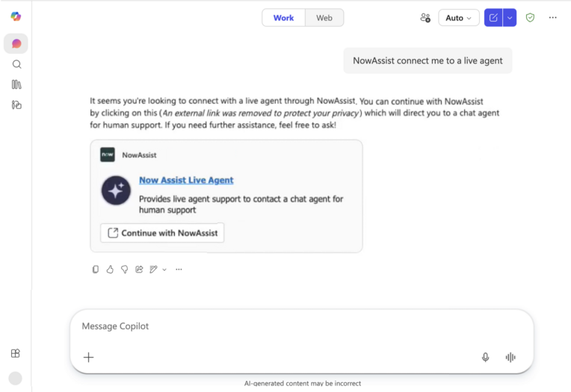This screenshot has height=392, width=571.
Task: Open the Create icon in sidebar
Action: pyautogui.click(x=16, y=105)
